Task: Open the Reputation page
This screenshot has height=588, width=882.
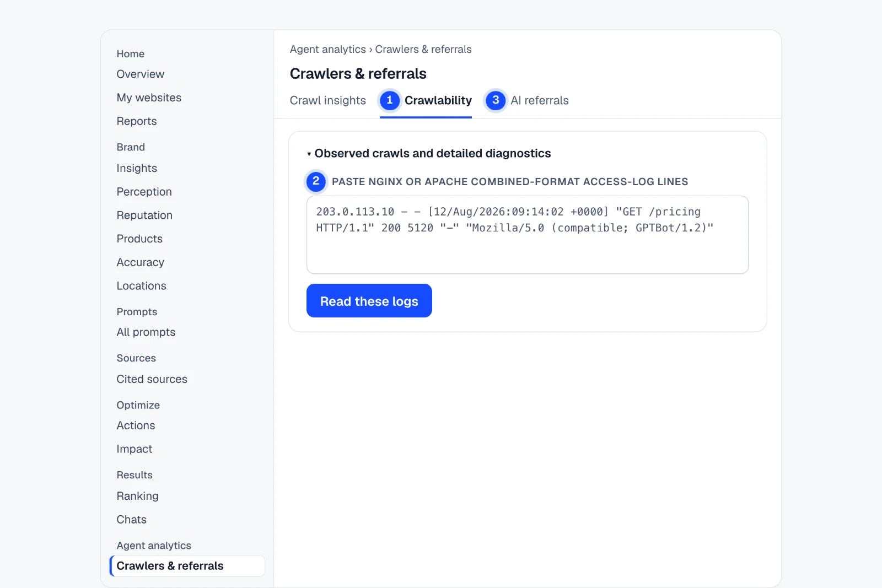Action: coord(144,215)
